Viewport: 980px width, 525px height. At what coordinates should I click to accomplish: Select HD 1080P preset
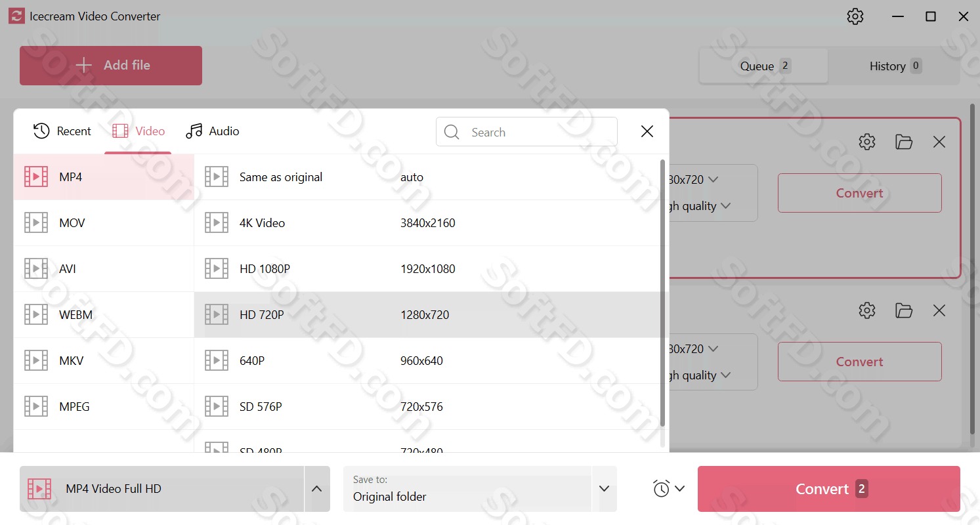[427, 269]
